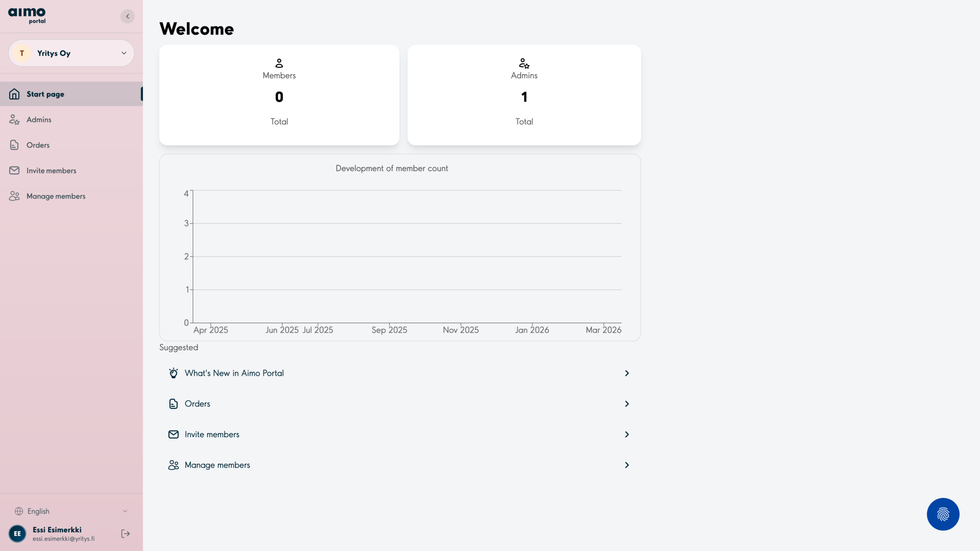Image resolution: width=980 pixels, height=551 pixels.
Task: Open Invite members from sidebar
Action: [x=51, y=171]
